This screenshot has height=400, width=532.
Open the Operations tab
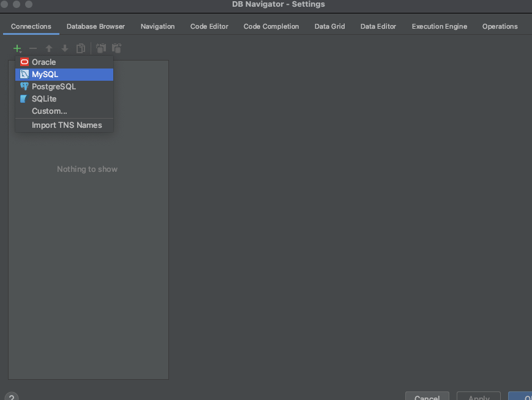pyautogui.click(x=500, y=26)
